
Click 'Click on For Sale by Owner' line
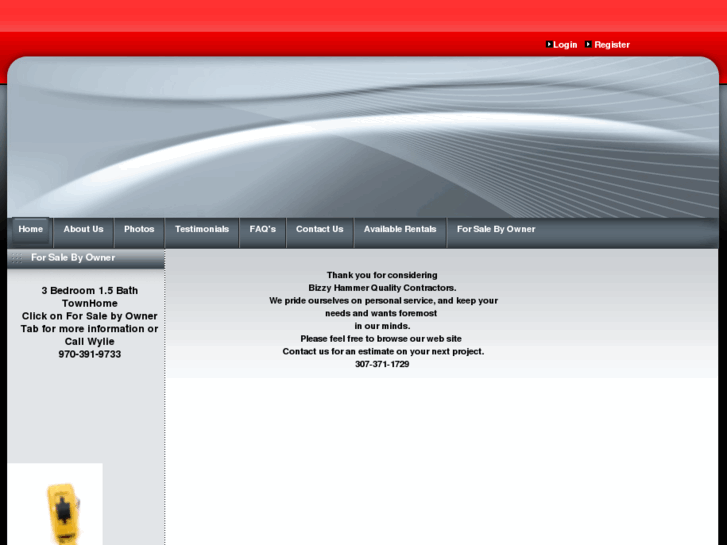89,316
